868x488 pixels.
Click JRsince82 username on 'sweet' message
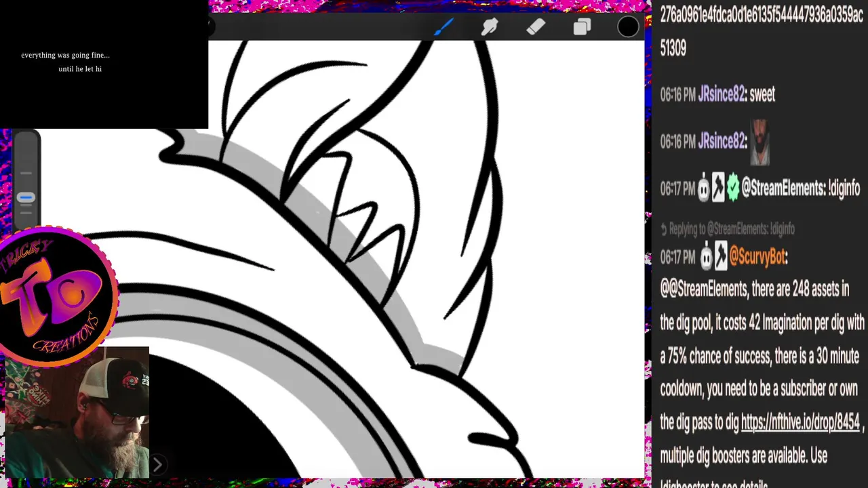click(x=722, y=94)
